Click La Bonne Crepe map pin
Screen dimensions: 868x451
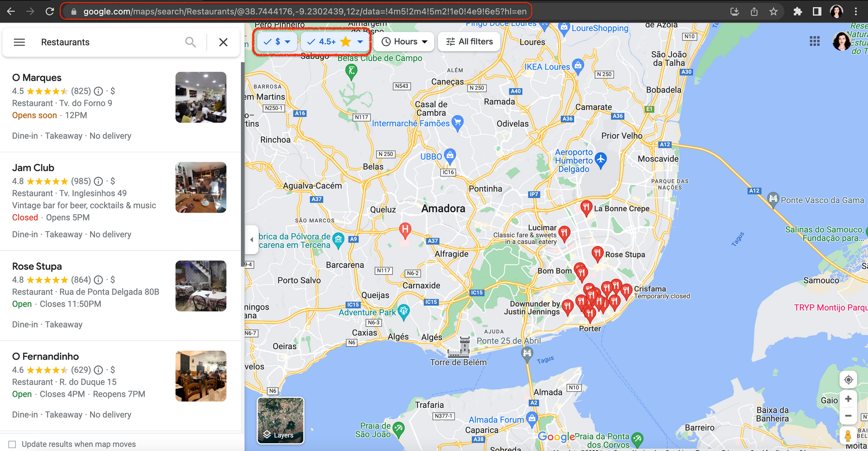click(586, 208)
